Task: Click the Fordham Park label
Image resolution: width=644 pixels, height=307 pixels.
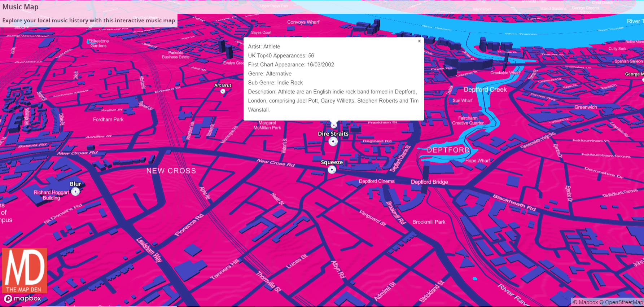Action: [108, 119]
